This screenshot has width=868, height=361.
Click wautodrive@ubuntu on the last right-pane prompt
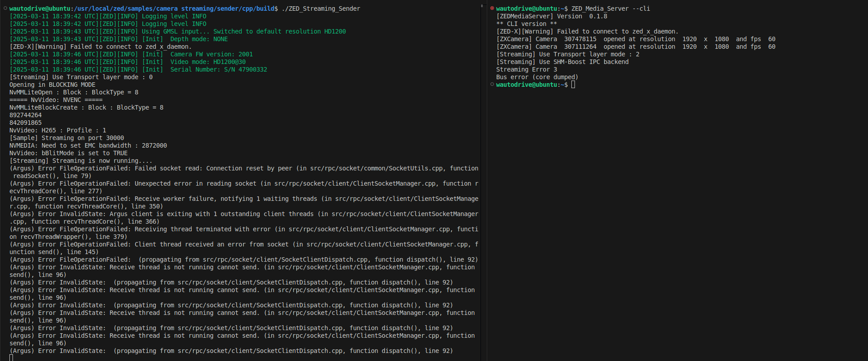(x=527, y=85)
